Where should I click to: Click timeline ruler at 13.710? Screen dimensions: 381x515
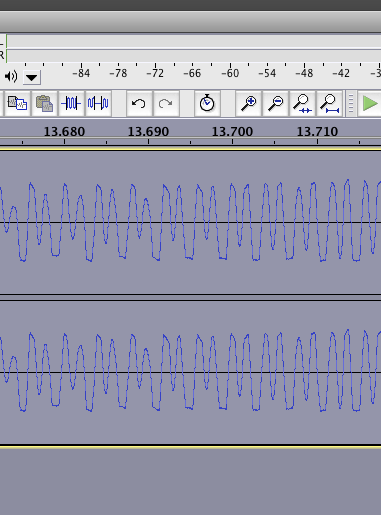pyautogui.click(x=317, y=132)
